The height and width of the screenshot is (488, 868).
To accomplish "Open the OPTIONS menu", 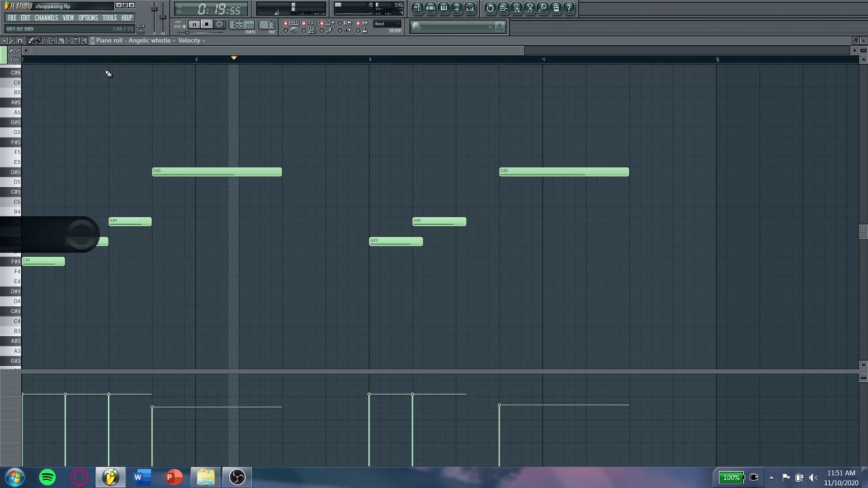I will (x=88, y=18).
